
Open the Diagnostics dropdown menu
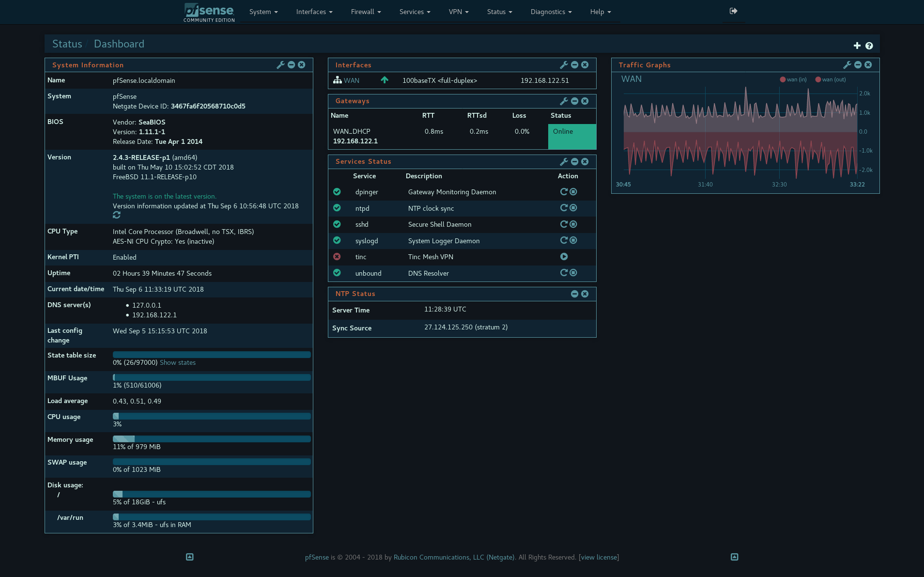coord(551,12)
